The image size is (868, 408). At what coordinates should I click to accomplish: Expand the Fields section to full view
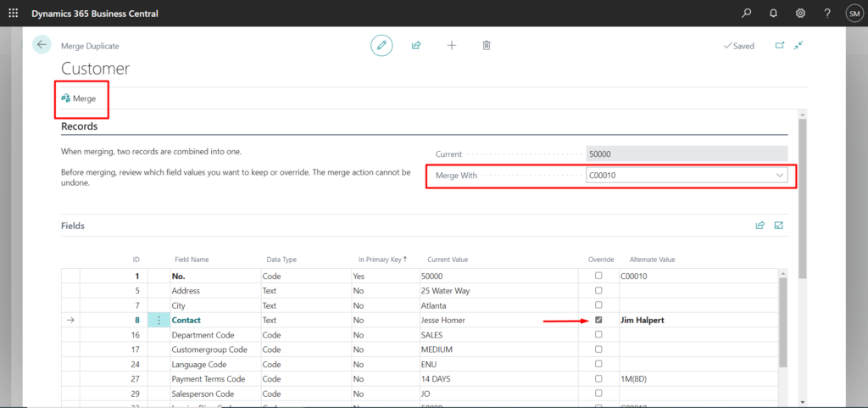tap(779, 225)
